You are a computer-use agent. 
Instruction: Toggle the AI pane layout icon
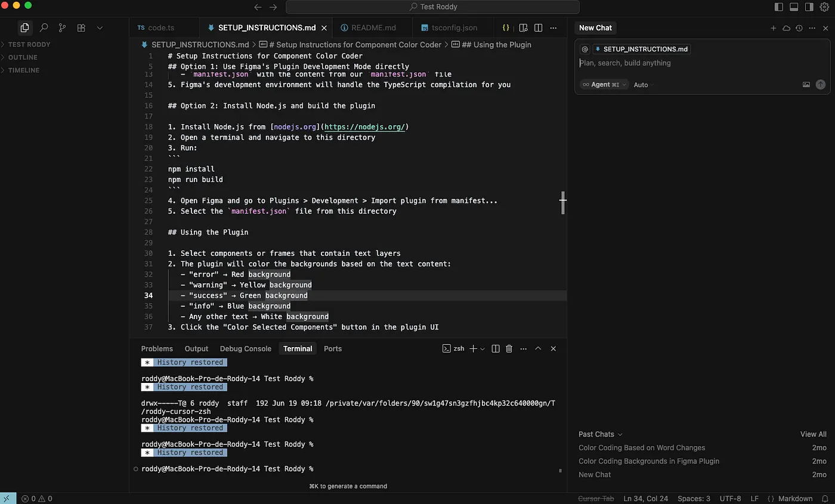809,7
